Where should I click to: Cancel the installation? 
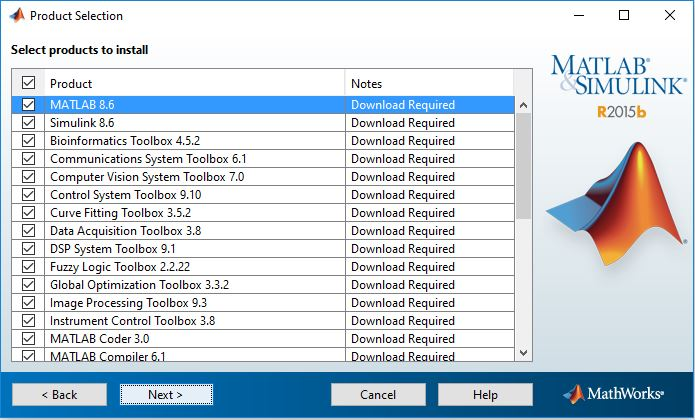pyautogui.click(x=378, y=394)
